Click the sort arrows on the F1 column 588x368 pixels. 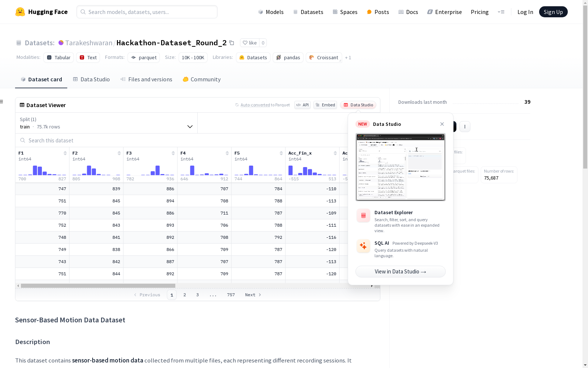click(x=65, y=153)
